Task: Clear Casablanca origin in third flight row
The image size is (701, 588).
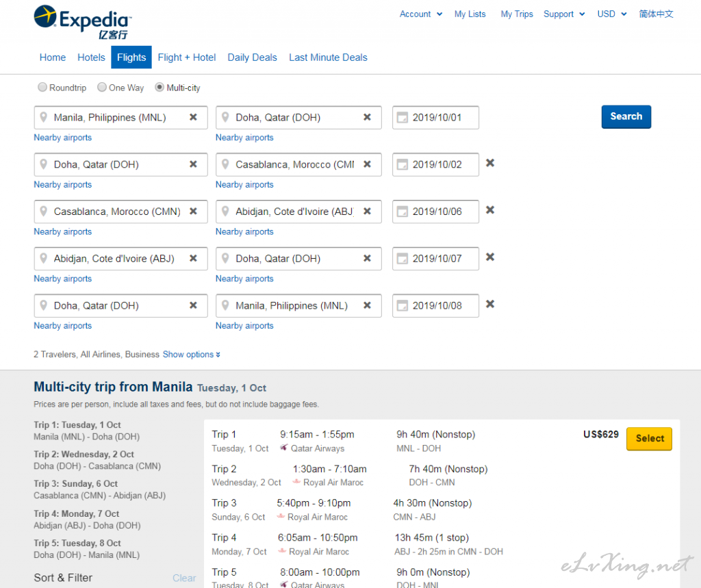Action: point(193,211)
